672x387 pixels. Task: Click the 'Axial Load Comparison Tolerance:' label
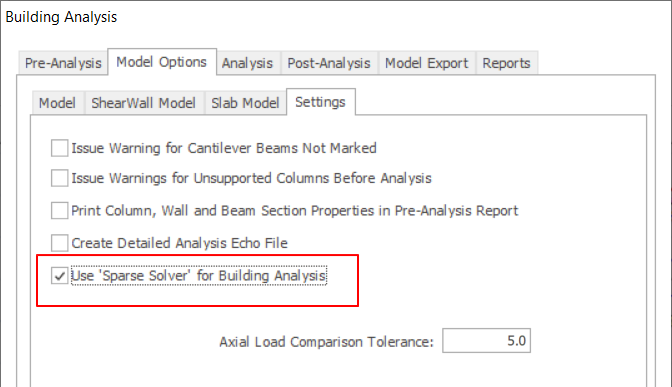tap(327, 342)
